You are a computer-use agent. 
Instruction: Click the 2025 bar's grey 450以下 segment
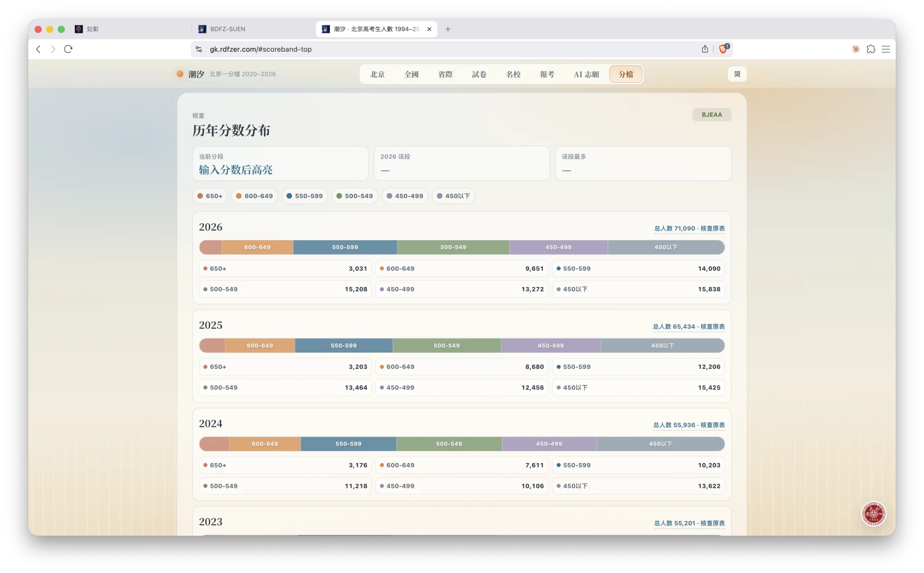[x=663, y=346]
